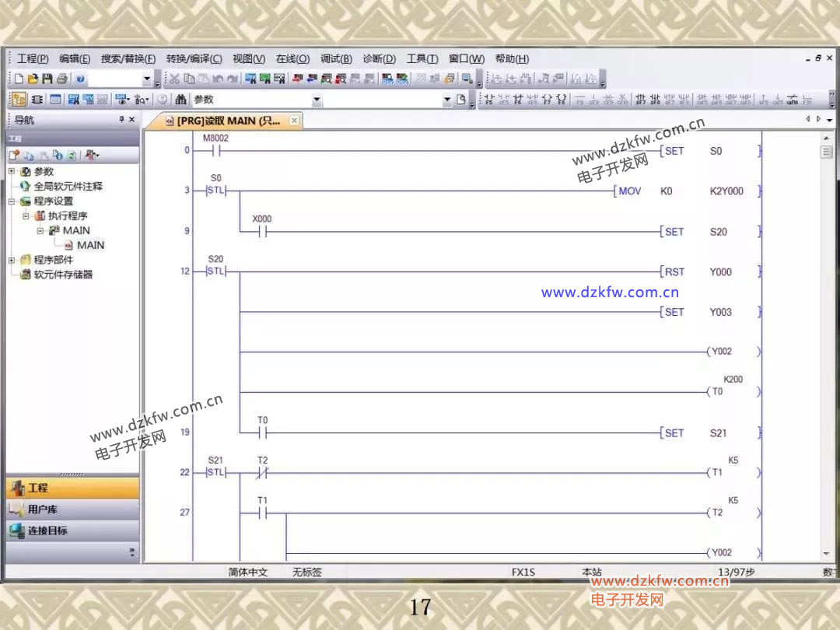840x630 pixels.
Task: Click the Save icon in toolbar
Action: pos(47,79)
